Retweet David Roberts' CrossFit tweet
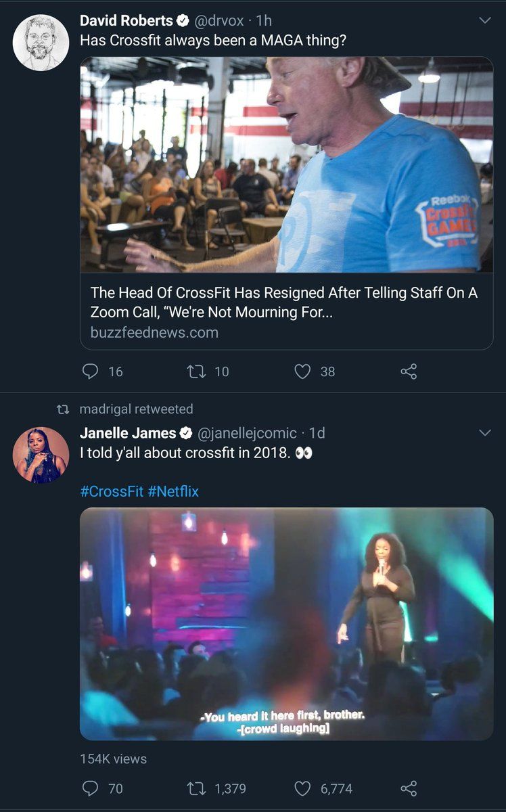Image resolution: width=506 pixels, height=812 pixels. (195, 371)
